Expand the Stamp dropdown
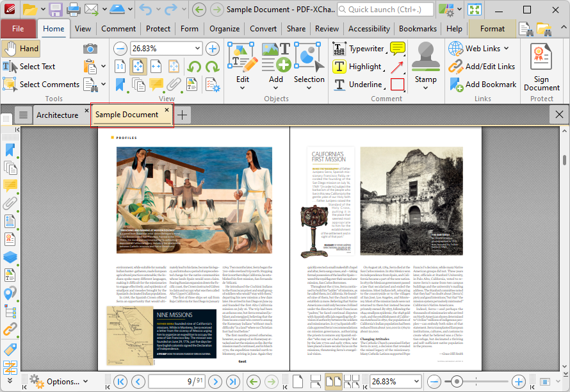 tap(425, 88)
